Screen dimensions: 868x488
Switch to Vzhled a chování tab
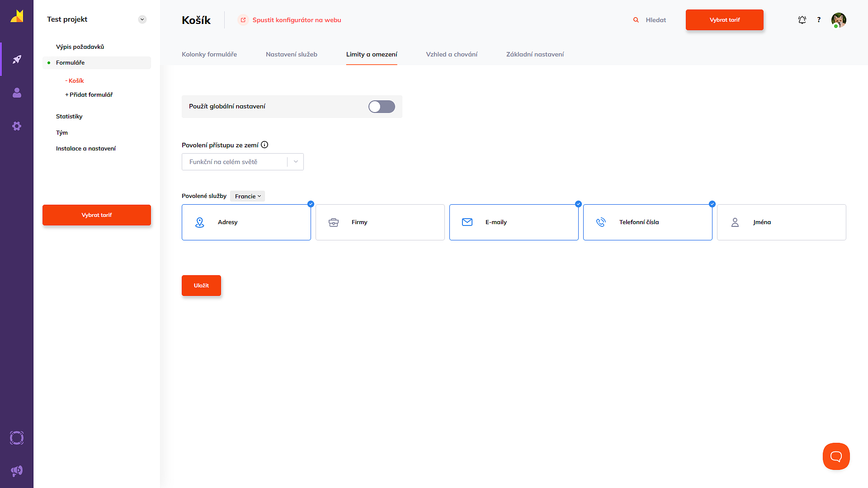tap(451, 54)
